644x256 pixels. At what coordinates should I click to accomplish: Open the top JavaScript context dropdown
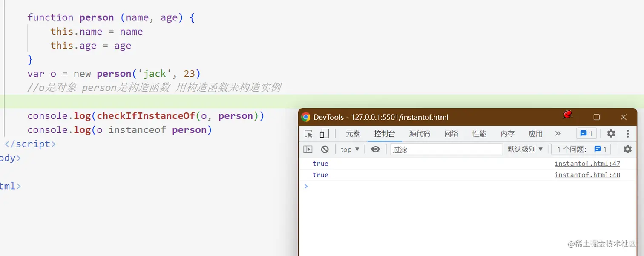click(x=350, y=150)
